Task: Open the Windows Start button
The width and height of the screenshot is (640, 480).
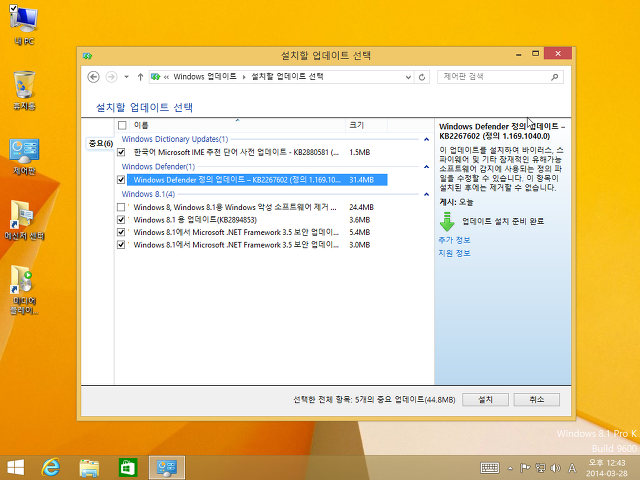Action: point(16,467)
